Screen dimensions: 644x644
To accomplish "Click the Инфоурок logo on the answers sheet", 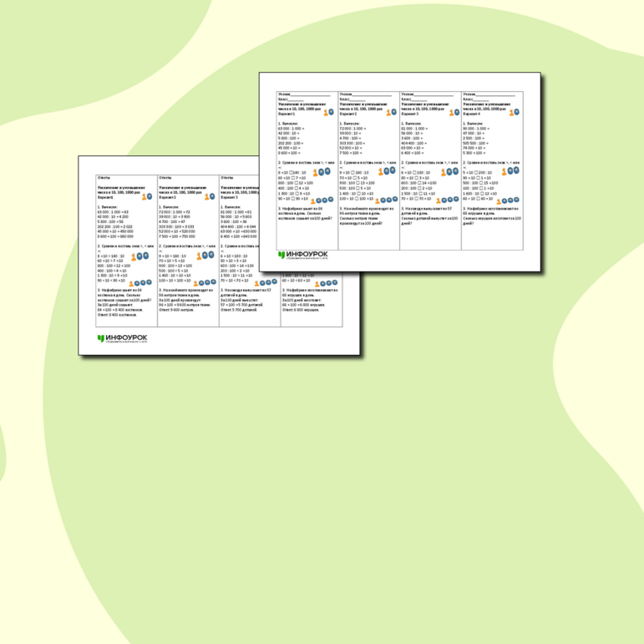I will tap(123, 338).
